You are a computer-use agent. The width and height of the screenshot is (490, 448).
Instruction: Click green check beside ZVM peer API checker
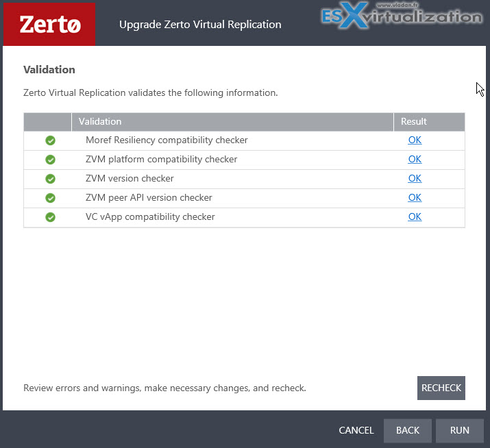click(x=50, y=198)
